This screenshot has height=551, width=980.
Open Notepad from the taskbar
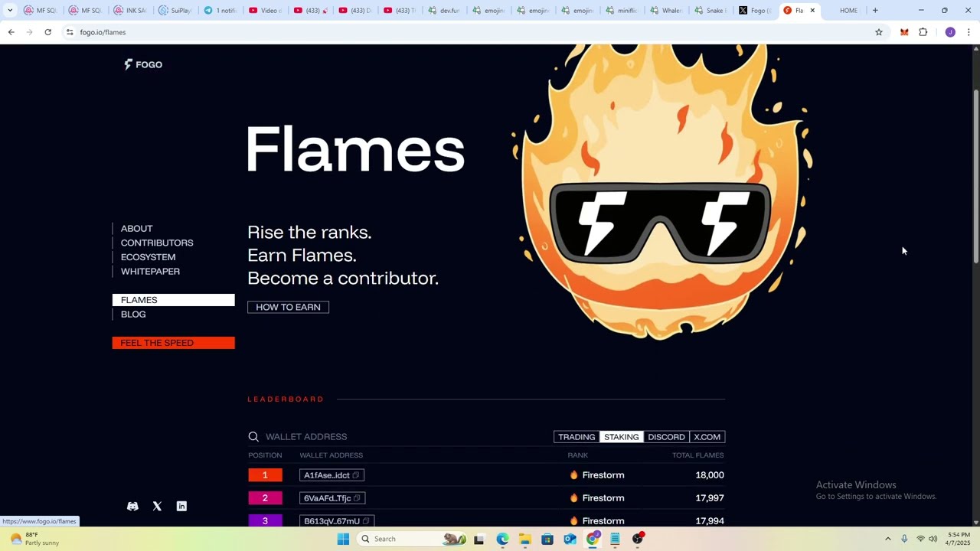[x=615, y=539]
